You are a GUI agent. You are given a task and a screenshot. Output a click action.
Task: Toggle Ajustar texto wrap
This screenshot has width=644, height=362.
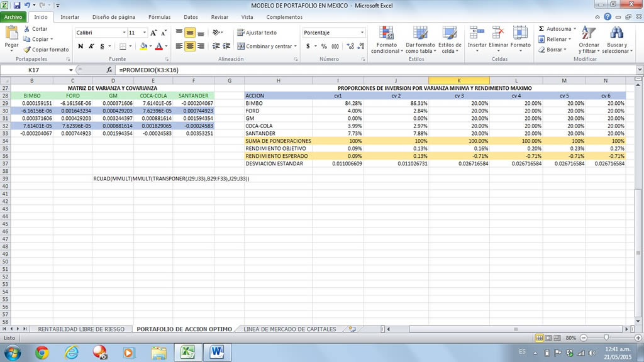(x=257, y=33)
